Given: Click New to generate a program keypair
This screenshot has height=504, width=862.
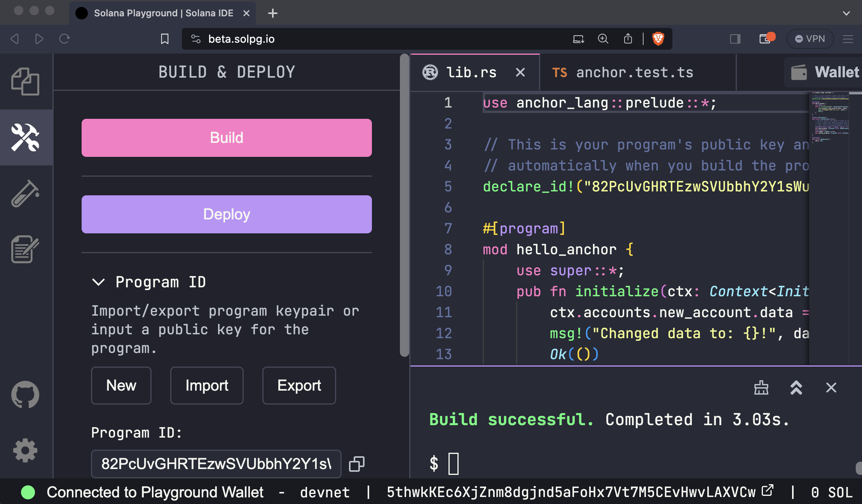Looking at the screenshot, I should tap(120, 385).
